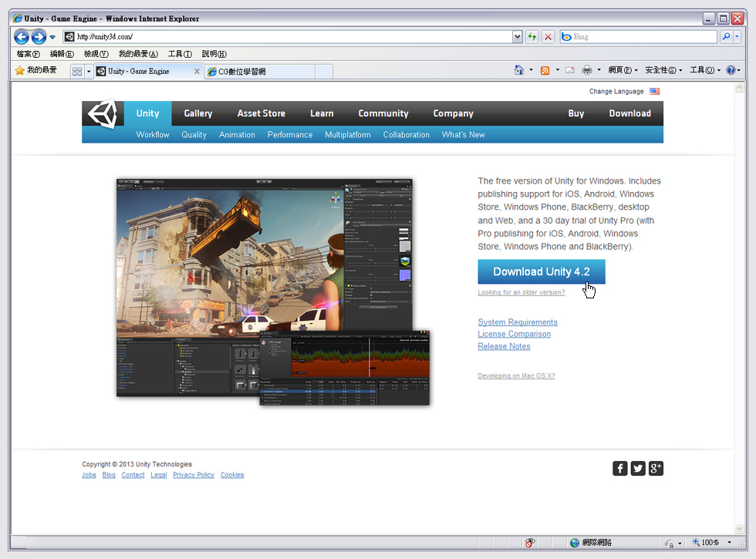Click the Help question mark icon
This screenshot has height=559, width=756.
coord(731,70)
